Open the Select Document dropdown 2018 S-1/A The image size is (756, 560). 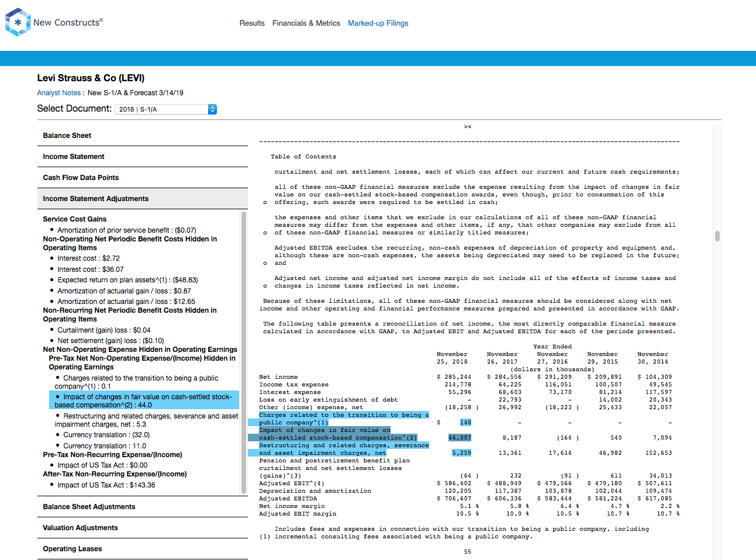(165, 109)
